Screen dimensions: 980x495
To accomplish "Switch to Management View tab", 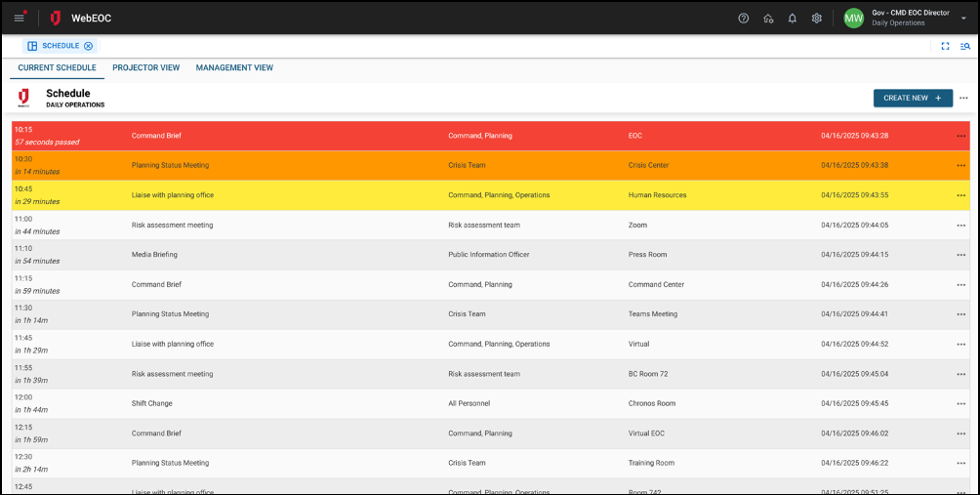I will pyautogui.click(x=234, y=68).
